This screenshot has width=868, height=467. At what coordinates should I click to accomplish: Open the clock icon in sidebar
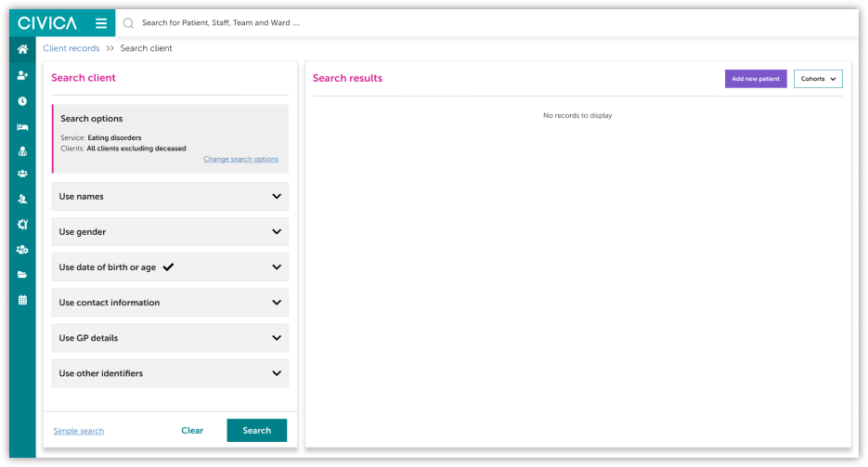(22, 101)
